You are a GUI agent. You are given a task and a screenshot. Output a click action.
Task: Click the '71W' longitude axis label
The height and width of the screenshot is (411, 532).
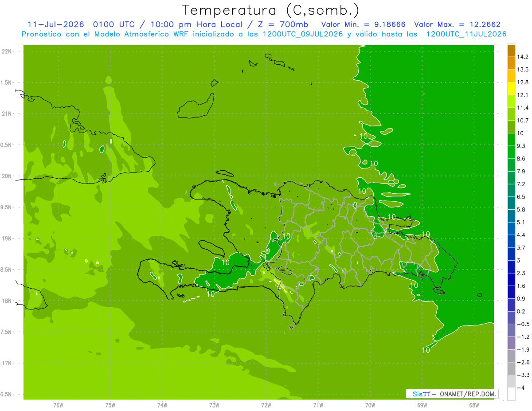pos(318,405)
